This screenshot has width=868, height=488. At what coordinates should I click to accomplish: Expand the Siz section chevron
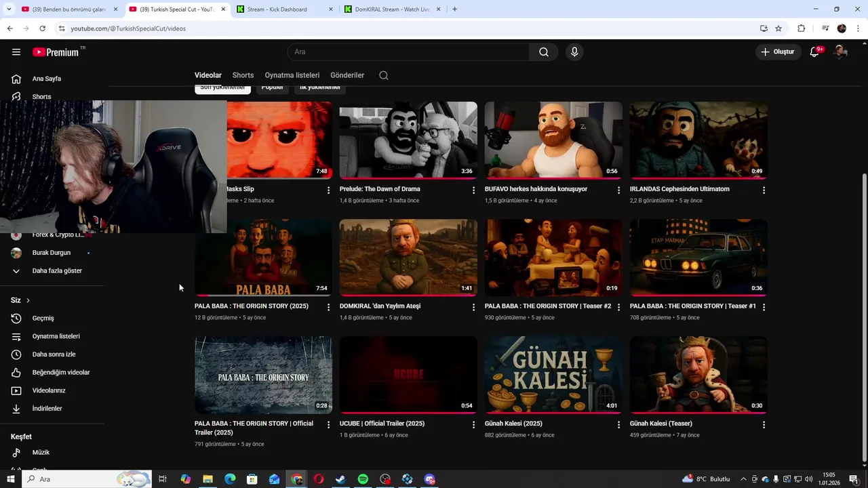[28, 300]
